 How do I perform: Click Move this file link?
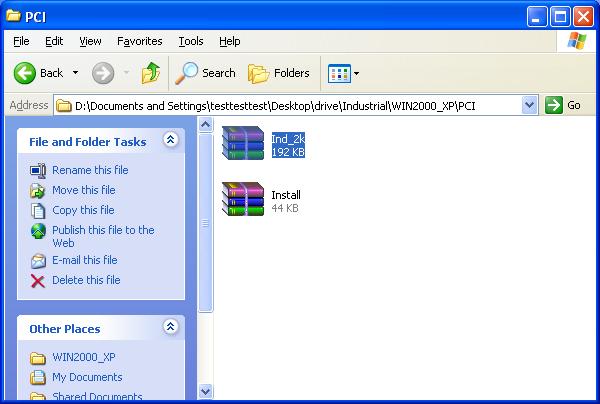click(84, 190)
